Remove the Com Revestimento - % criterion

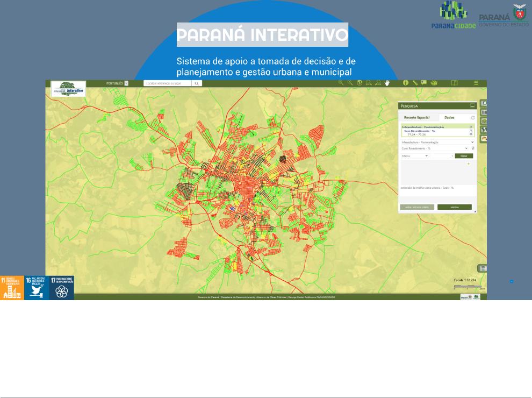[471, 130]
